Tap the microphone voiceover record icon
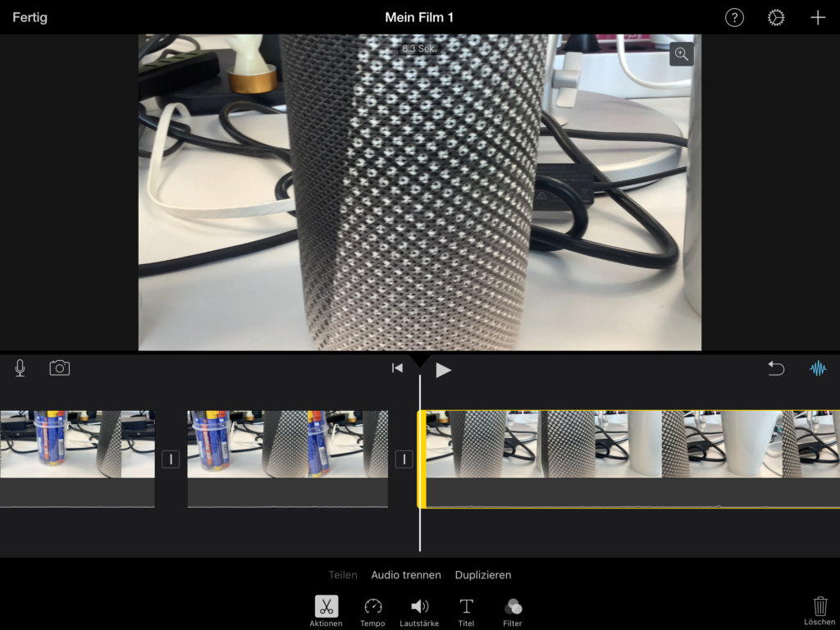Viewport: 840px width, 630px height. tap(20, 368)
